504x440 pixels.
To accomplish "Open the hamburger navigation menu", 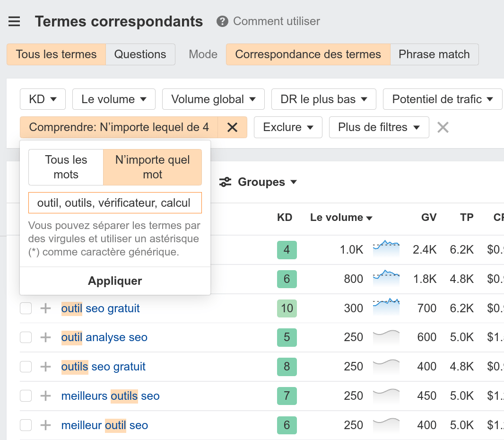I will [14, 21].
